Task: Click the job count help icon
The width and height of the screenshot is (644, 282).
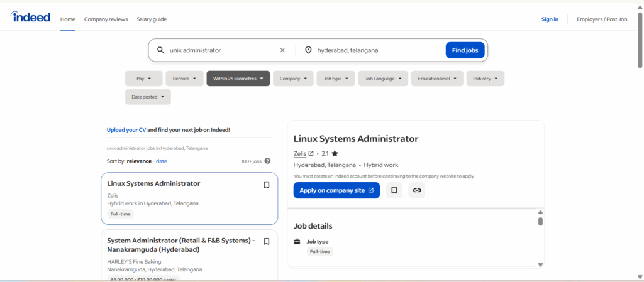Action: 267,161
